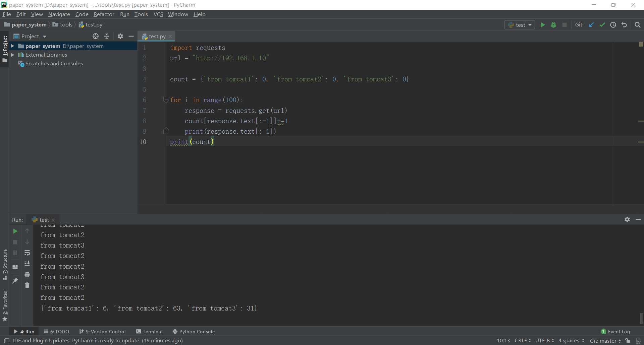Open Git master branch popup

605,341
